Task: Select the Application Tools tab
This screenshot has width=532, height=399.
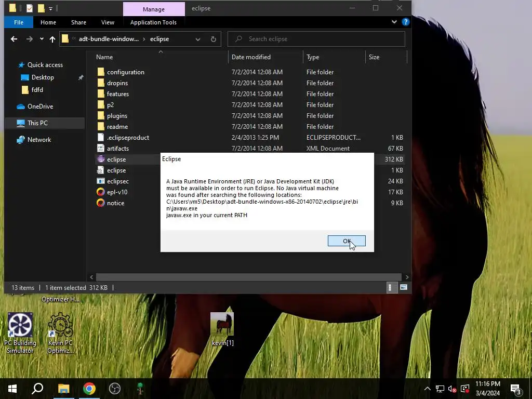Action: point(153,22)
